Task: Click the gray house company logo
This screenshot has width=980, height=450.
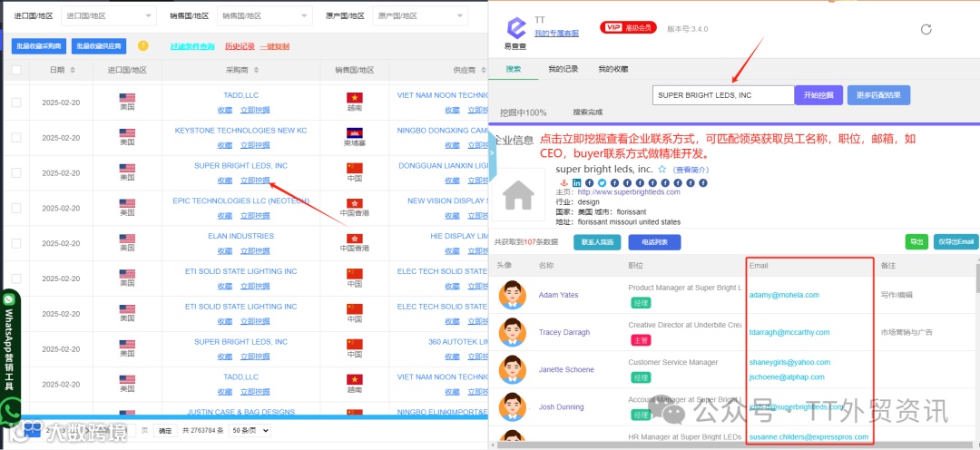Action: [x=518, y=194]
